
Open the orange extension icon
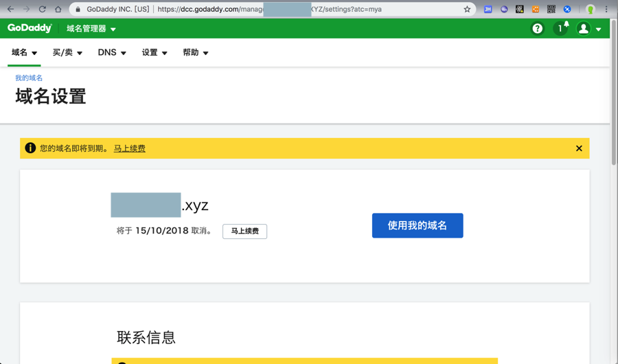pyautogui.click(x=535, y=9)
